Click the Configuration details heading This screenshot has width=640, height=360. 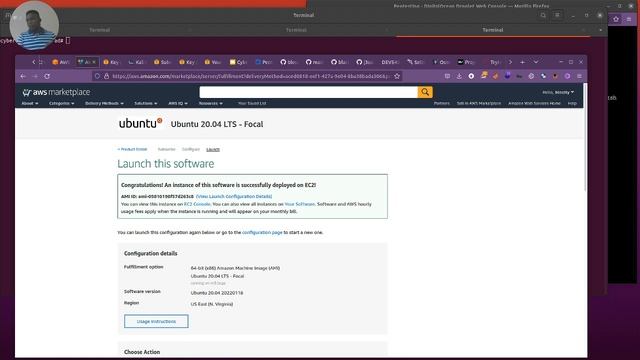pos(151,253)
